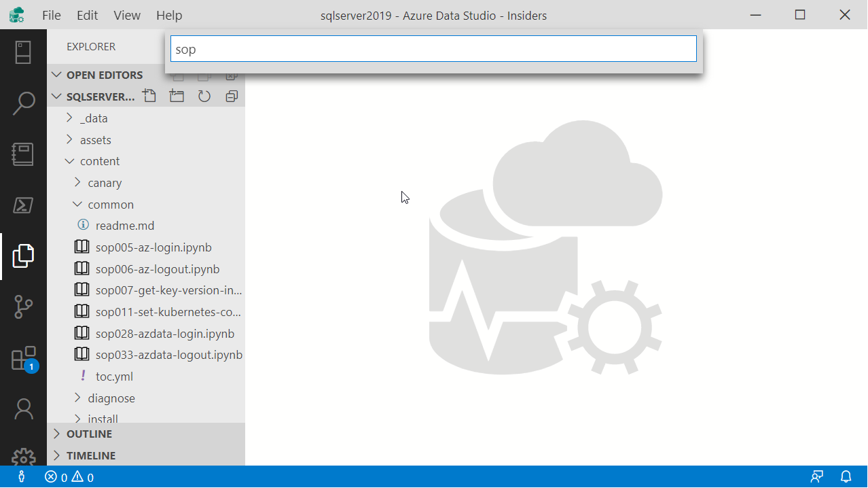Open the Accounts icon in the activity bar
The width and height of the screenshot is (868, 488).
tap(24, 408)
